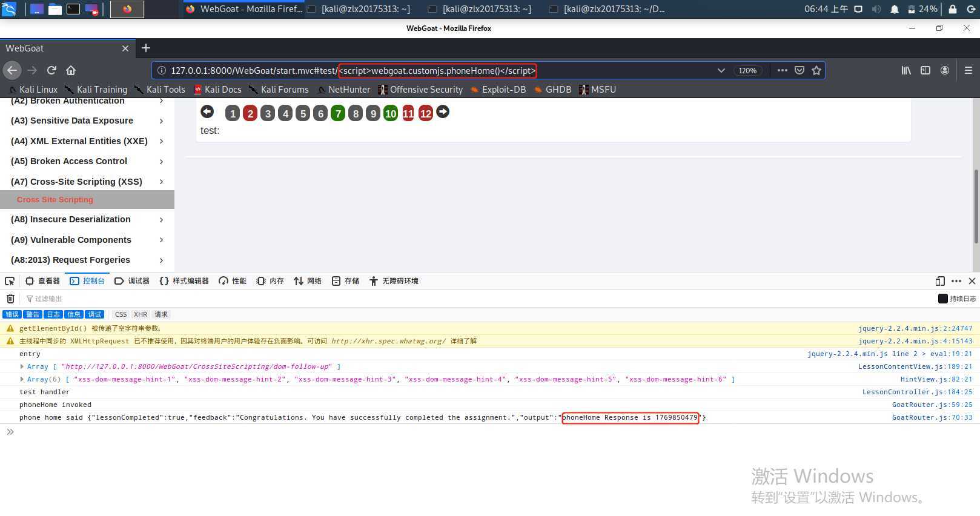Image resolution: width=980 pixels, height=516 pixels.
Task: Toggle the sidebar view icon
Action: (x=925, y=70)
